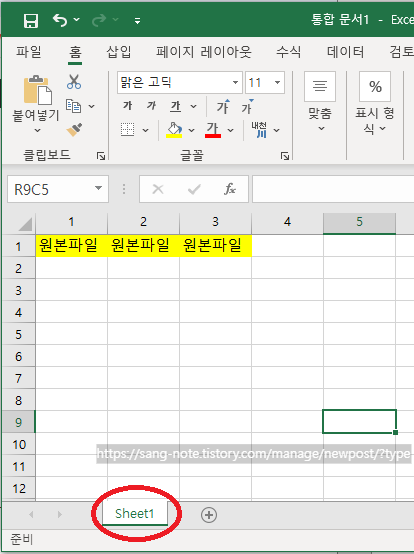The height and width of the screenshot is (554, 414).
Task: Copy selection with the copy icon
Action: (x=73, y=106)
